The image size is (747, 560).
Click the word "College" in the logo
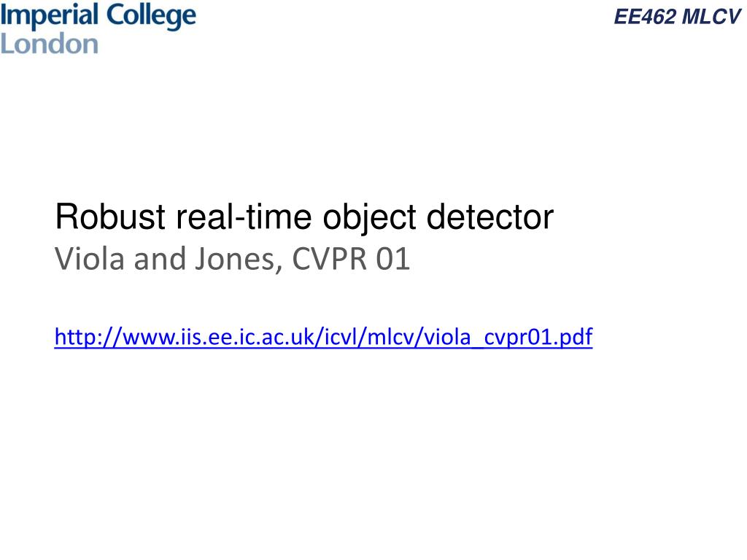pyautogui.click(x=151, y=16)
